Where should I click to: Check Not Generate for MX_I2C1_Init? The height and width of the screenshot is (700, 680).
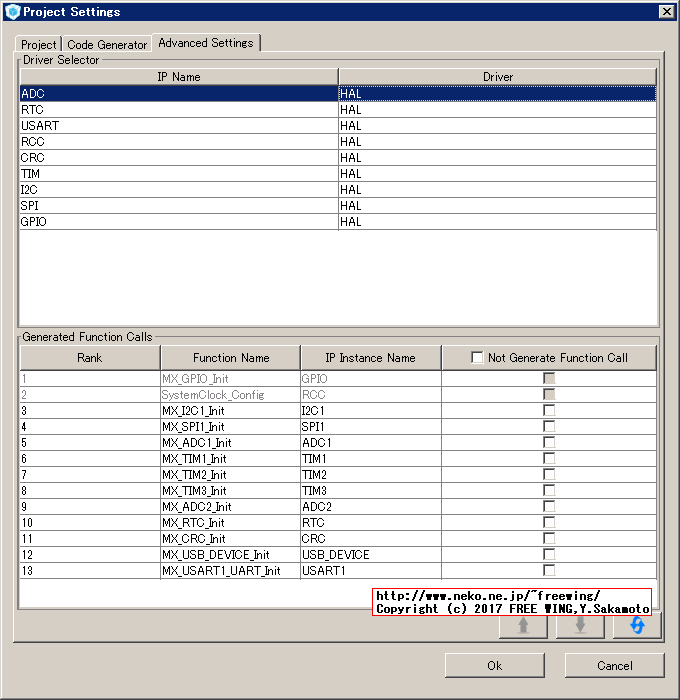point(549,410)
